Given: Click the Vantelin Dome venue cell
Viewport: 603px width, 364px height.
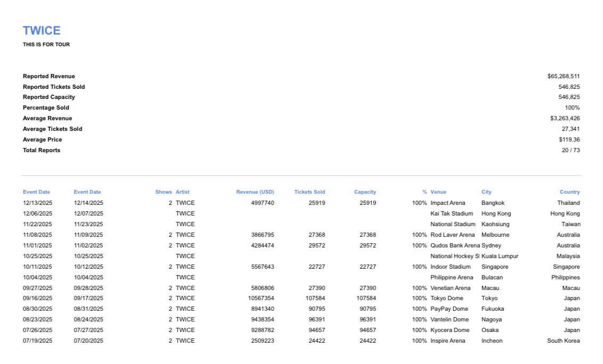Looking at the screenshot, I should pyautogui.click(x=450, y=319).
